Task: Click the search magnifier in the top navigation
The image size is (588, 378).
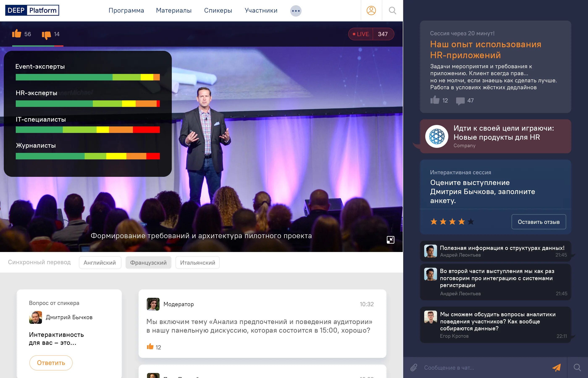Action: (392, 10)
